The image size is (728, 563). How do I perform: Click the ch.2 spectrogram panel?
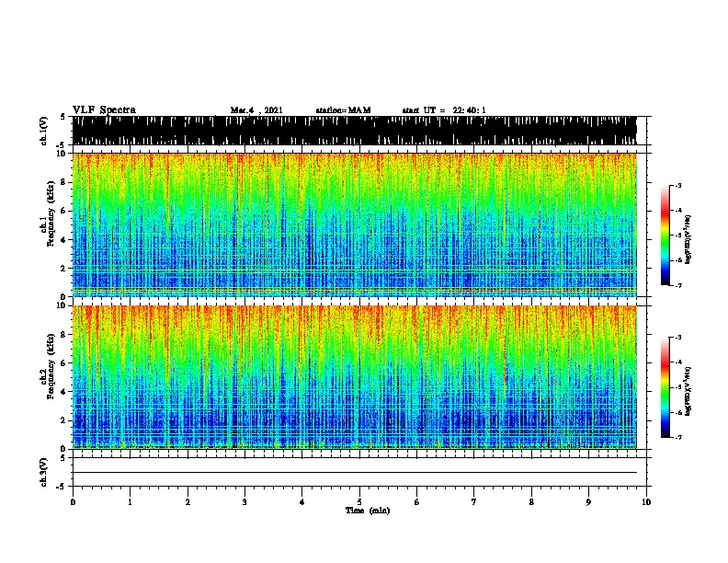pos(355,377)
